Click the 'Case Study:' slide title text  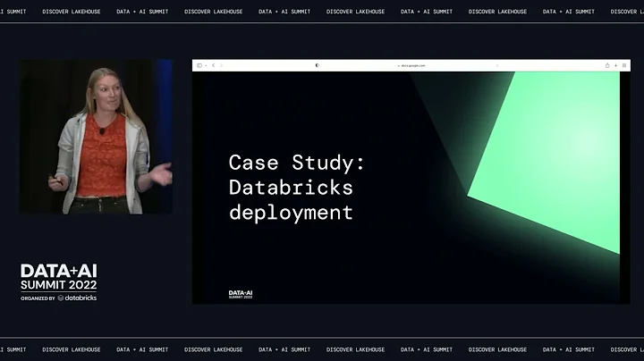[x=297, y=163]
